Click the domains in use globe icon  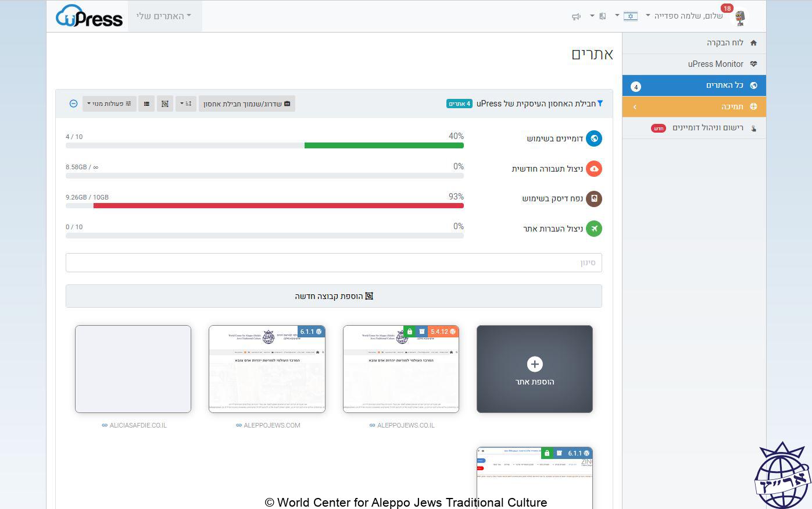click(x=594, y=138)
